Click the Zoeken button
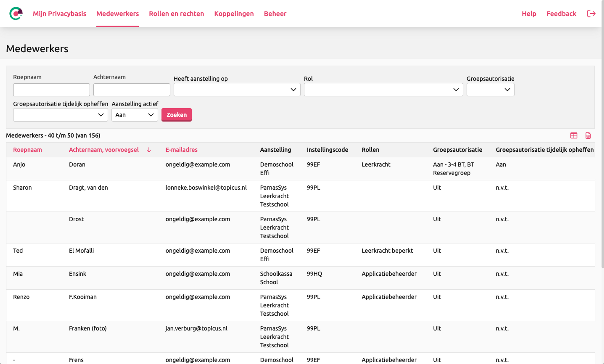 tap(176, 115)
